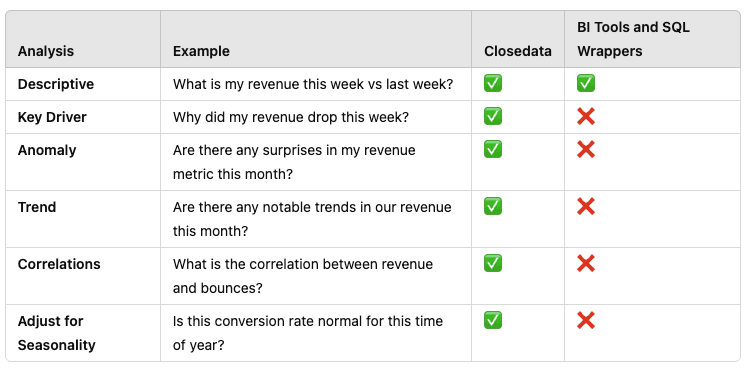
Task: Select the BI Tools and SQL Wrappers header
Action: [633, 39]
